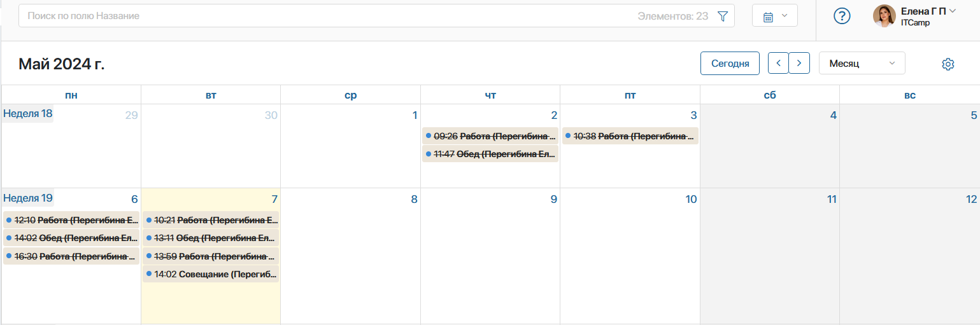This screenshot has width=980, height=325.
Task: Open the 10:38 Работа event on Friday
Action: coord(630,135)
